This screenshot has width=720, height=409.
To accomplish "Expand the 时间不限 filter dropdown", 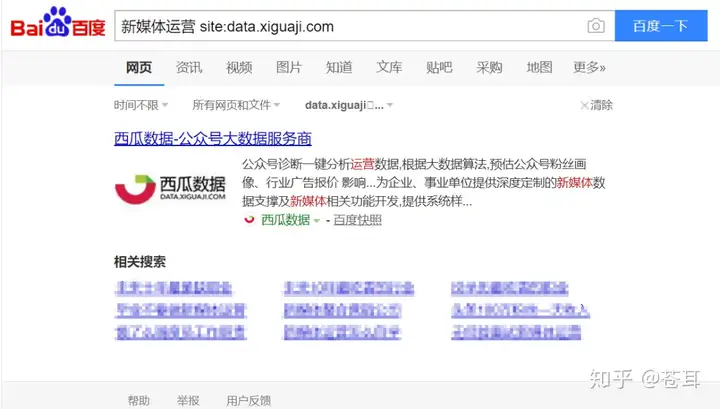I will click(141, 105).
